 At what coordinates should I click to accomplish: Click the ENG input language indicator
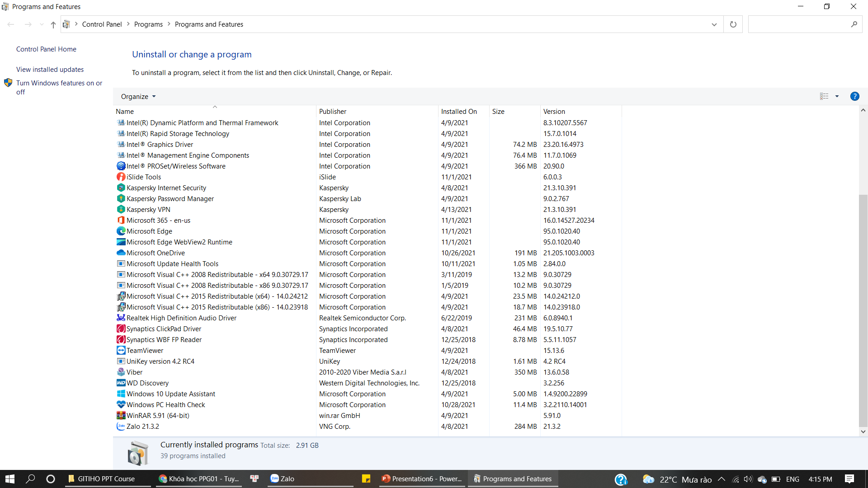pyautogui.click(x=793, y=479)
